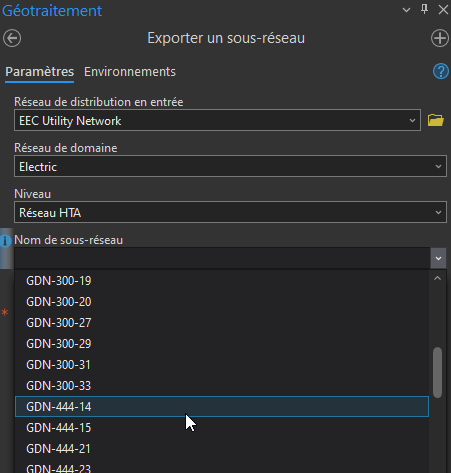The image size is (451, 473).
Task: Select the highlighted GDN-444-14 entry
Action: coord(222,407)
